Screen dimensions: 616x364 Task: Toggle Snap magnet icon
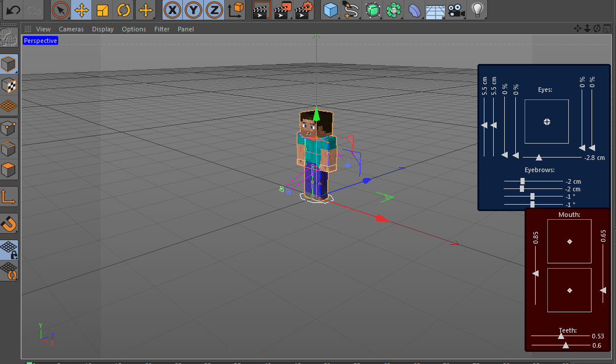pos(9,224)
